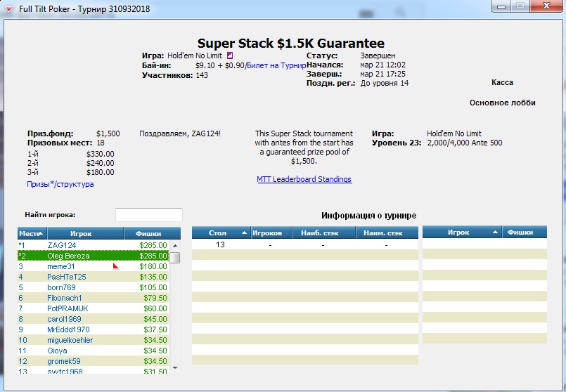Screen dimensions: 566x392
Task: Sort player list by Игрок column header
Action: click(86, 233)
